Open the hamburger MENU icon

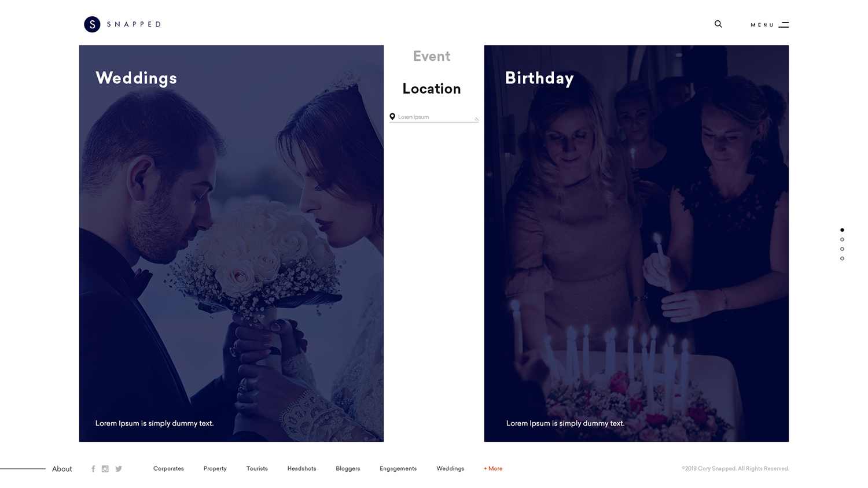784,25
